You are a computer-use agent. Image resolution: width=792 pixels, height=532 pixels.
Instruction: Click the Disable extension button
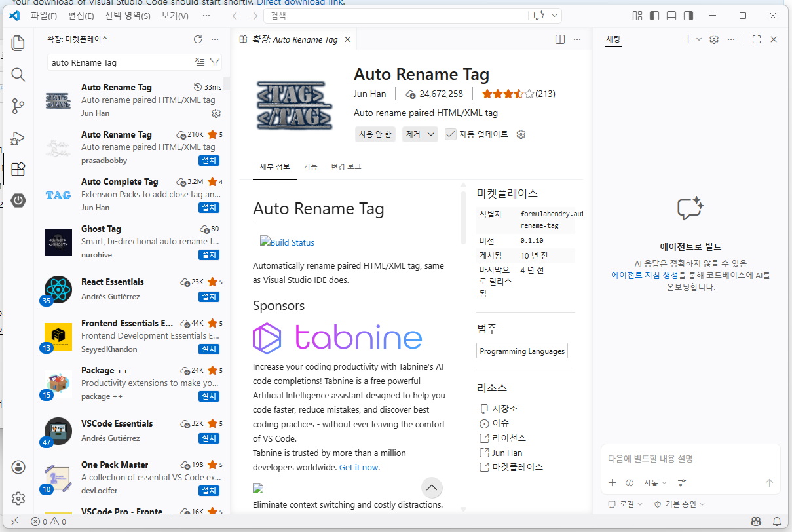coord(375,134)
